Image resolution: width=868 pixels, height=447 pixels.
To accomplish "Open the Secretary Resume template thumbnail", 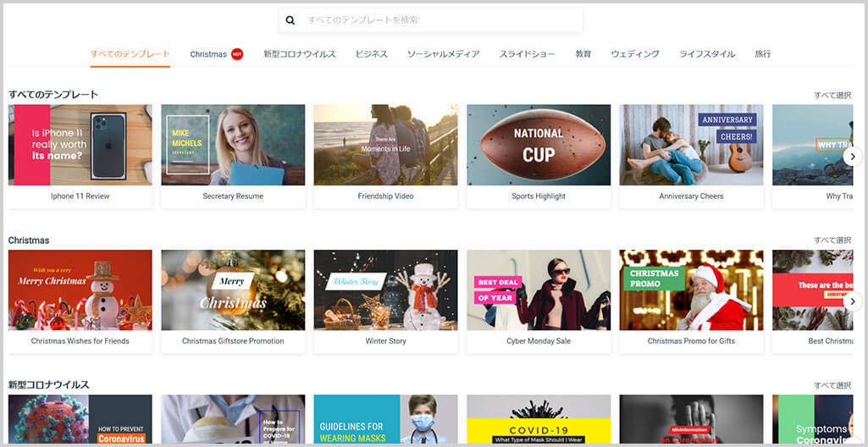I will coord(233,145).
